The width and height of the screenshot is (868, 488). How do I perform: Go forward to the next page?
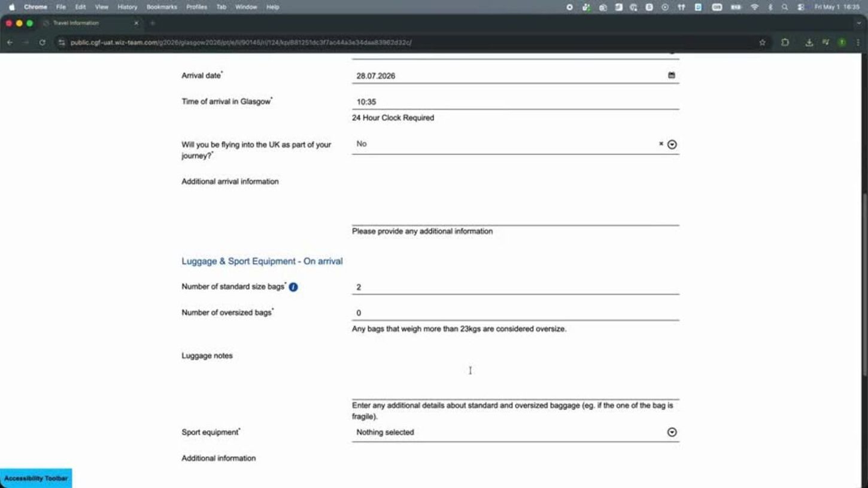26,42
